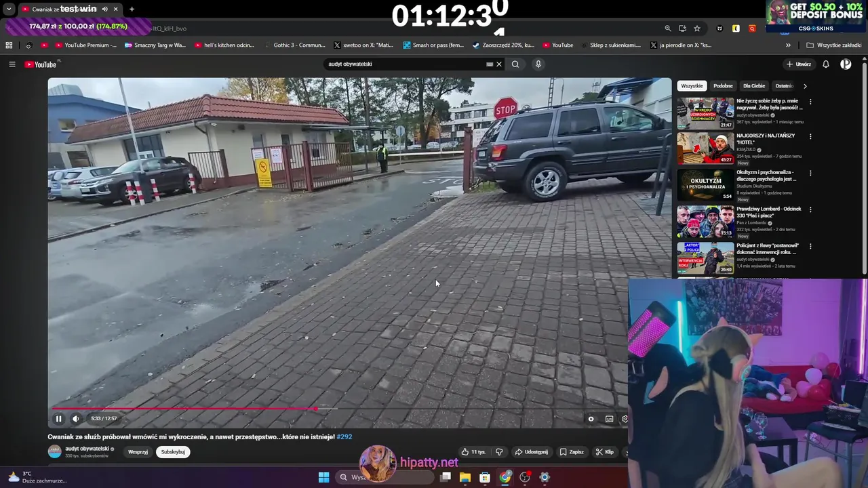Click the Subskrybuj button
This screenshot has height=488, width=868.
(173, 452)
